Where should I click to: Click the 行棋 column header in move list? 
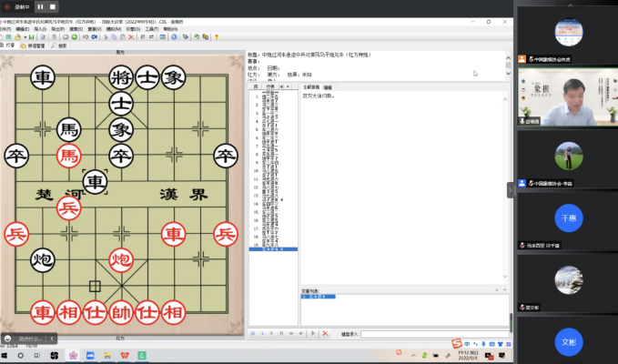pos(270,86)
